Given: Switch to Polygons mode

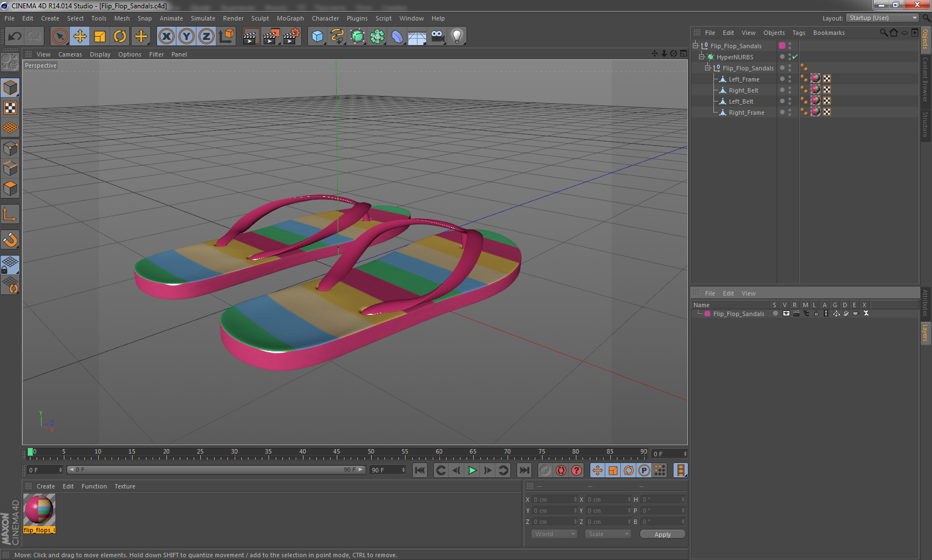Looking at the screenshot, I should pos(11,189).
